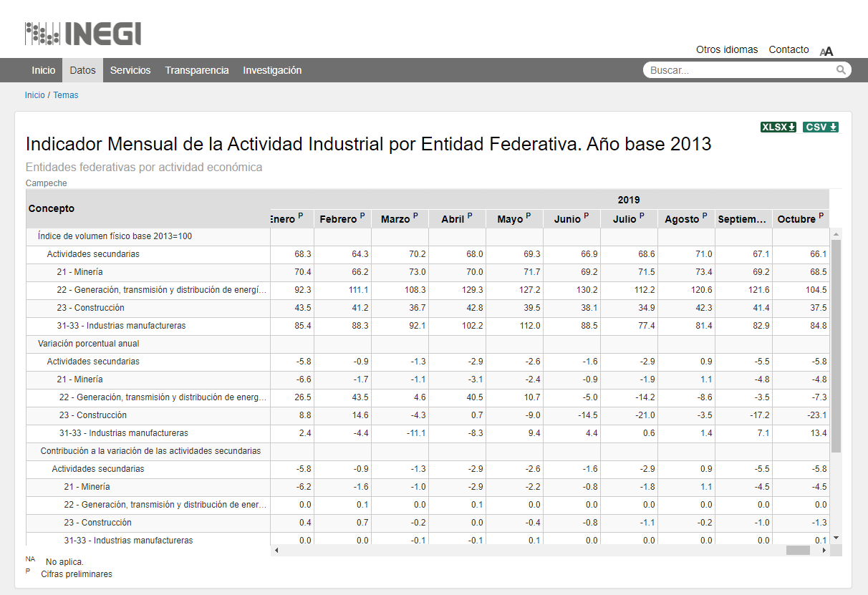Viewport: 868px width, 595px height.
Task: Click the 'Entidades federativas por actividad económica' subtitle
Action: click(x=144, y=168)
